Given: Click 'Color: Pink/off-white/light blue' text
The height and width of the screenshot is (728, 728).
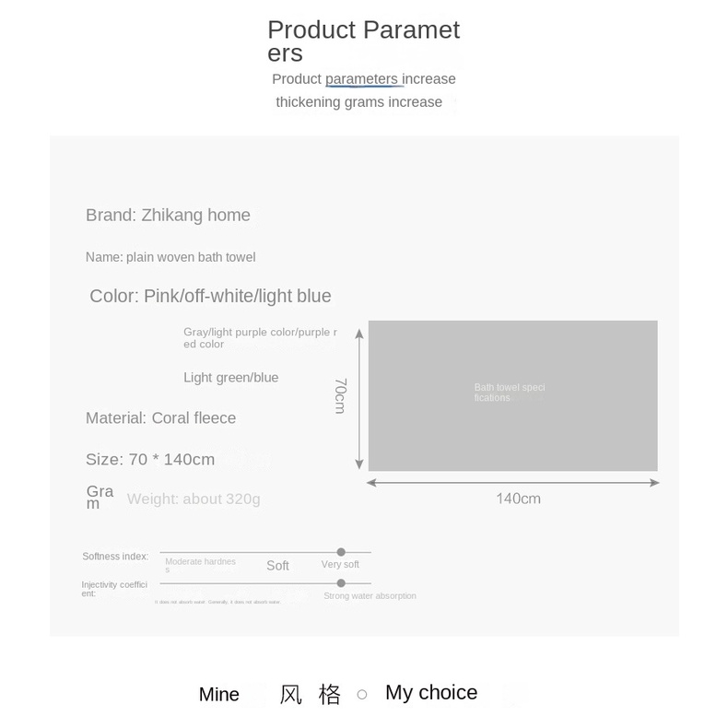Looking at the screenshot, I should click(210, 296).
